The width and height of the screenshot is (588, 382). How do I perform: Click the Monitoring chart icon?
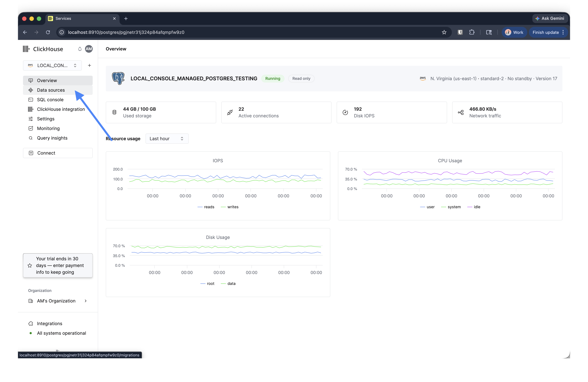pyautogui.click(x=31, y=128)
